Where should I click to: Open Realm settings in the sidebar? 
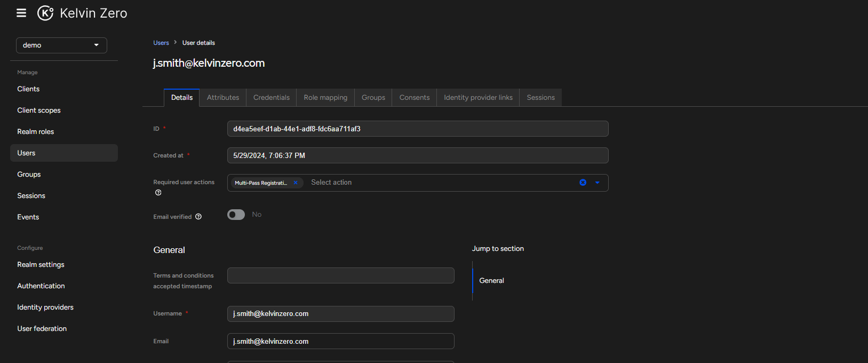click(x=41, y=265)
